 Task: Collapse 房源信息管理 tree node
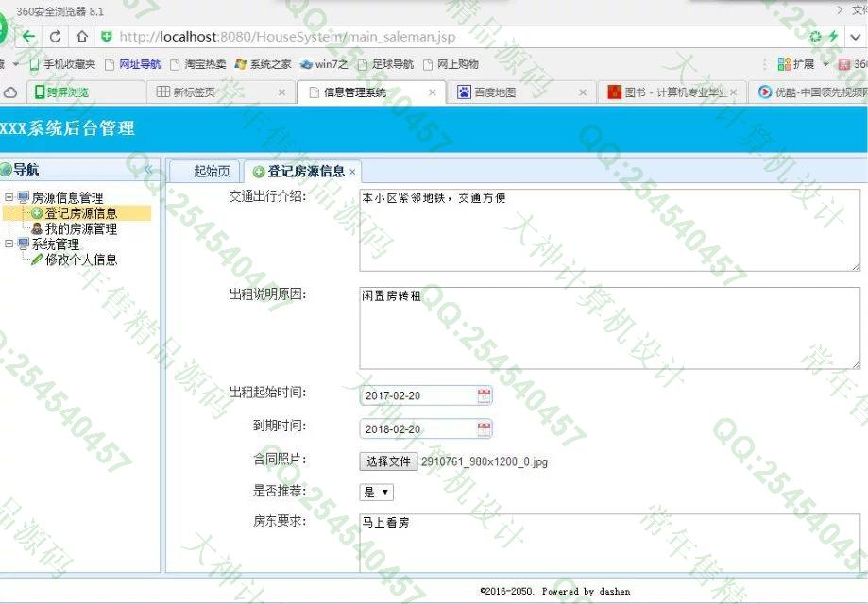(9, 197)
